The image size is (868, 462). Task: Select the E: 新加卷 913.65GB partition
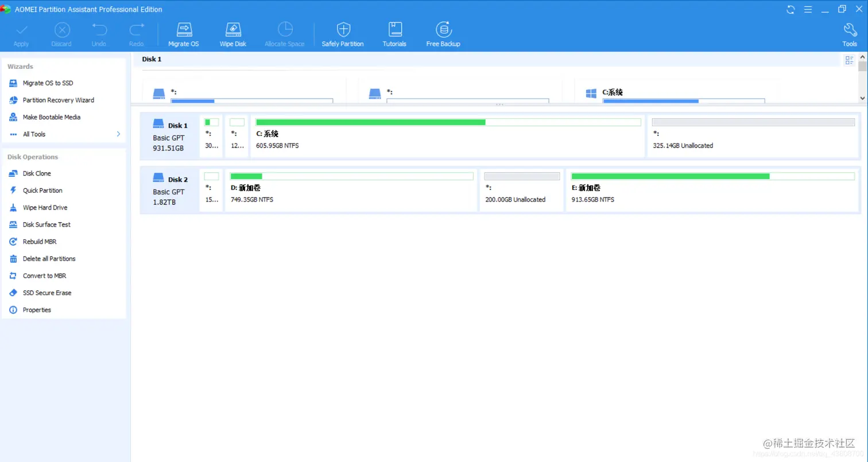click(712, 190)
